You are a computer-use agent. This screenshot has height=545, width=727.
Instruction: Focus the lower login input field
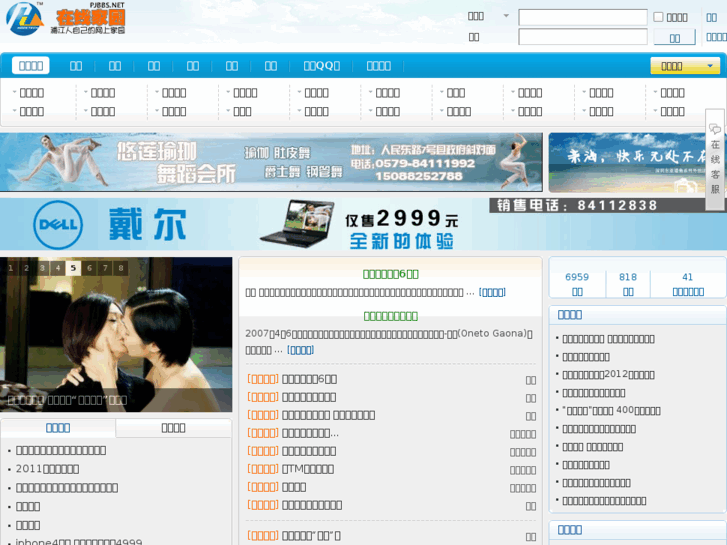(582, 37)
